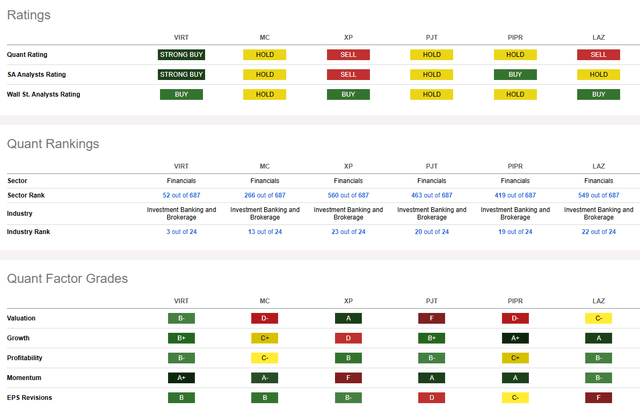Click PIPR Financials sector cell
The width and height of the screenshot is (640, 416).
[x=515, y=181]
